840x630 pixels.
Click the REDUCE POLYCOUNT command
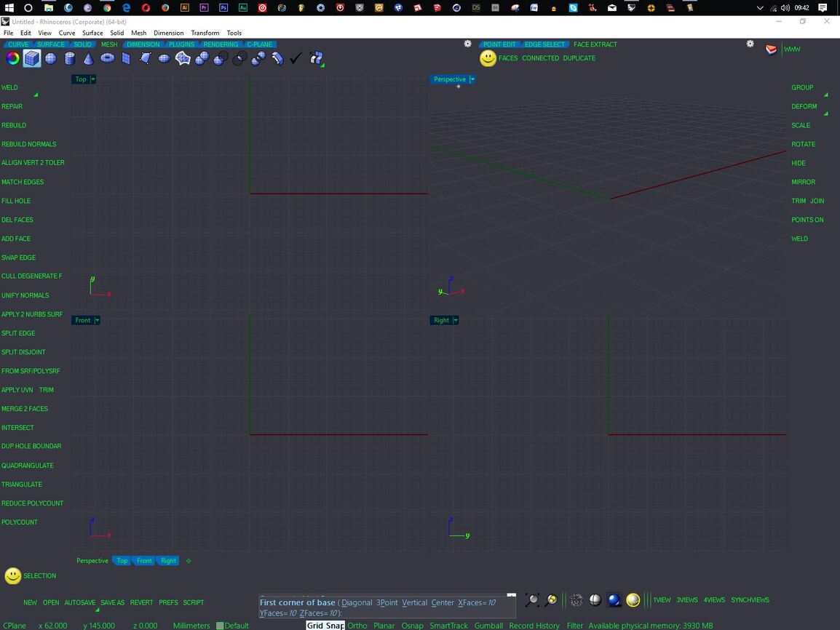[32, 503]
